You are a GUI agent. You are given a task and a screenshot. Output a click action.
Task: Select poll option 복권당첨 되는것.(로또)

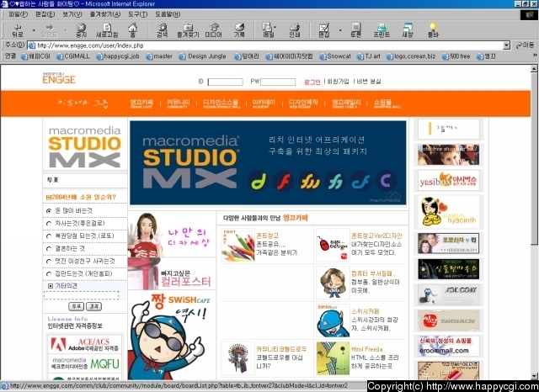tap(49, 236)
